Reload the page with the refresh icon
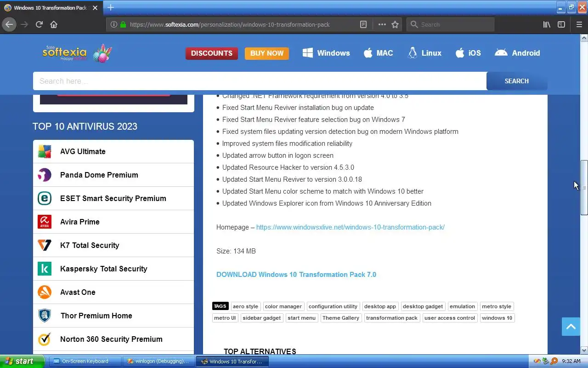 [39, 24]
